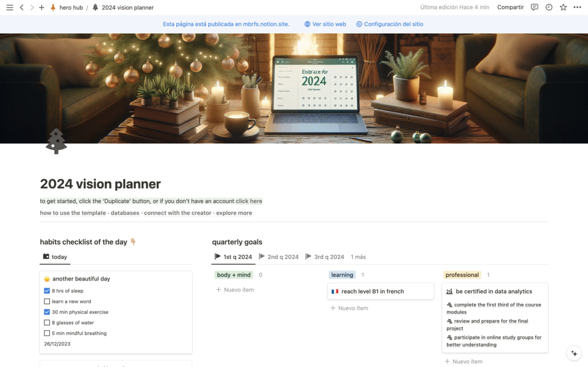
Task: Check the learn a new word habit
Action: coord(47,301)
